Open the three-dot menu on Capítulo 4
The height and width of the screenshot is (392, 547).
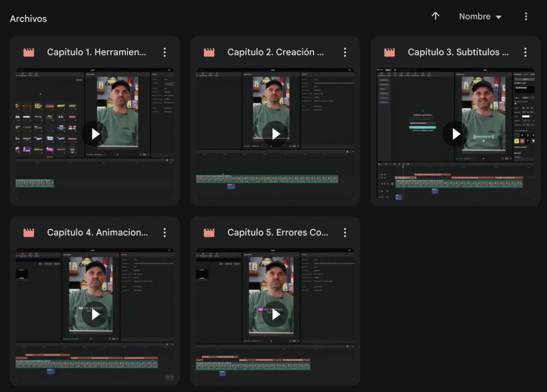click(165, 233)
